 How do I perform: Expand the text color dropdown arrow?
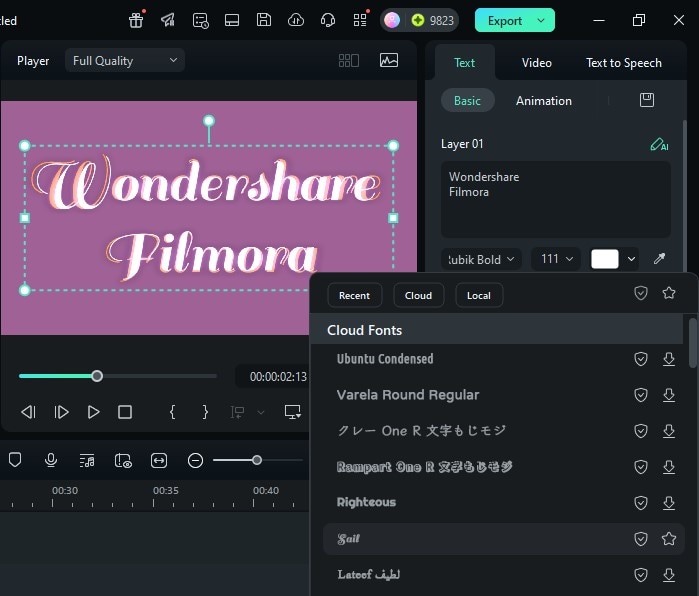click(x=631, y=259)
